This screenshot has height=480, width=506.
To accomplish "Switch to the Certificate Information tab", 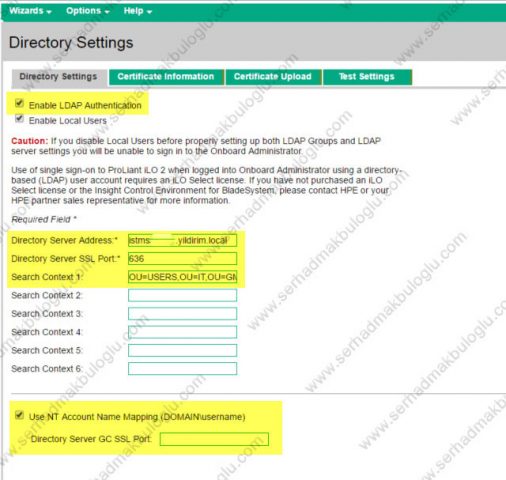I will click(166, 77).
